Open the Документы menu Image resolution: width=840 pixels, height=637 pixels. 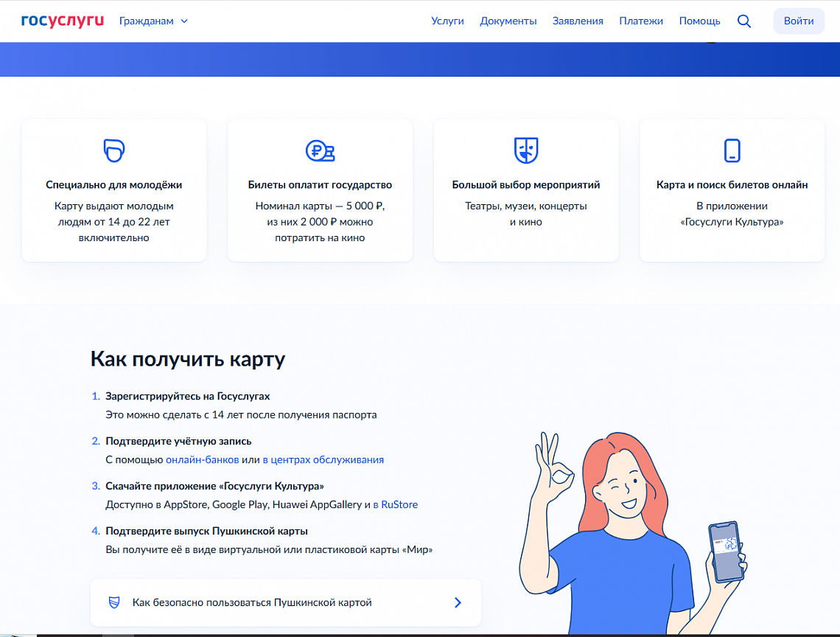pyautogui.click(x=508, y=21)
